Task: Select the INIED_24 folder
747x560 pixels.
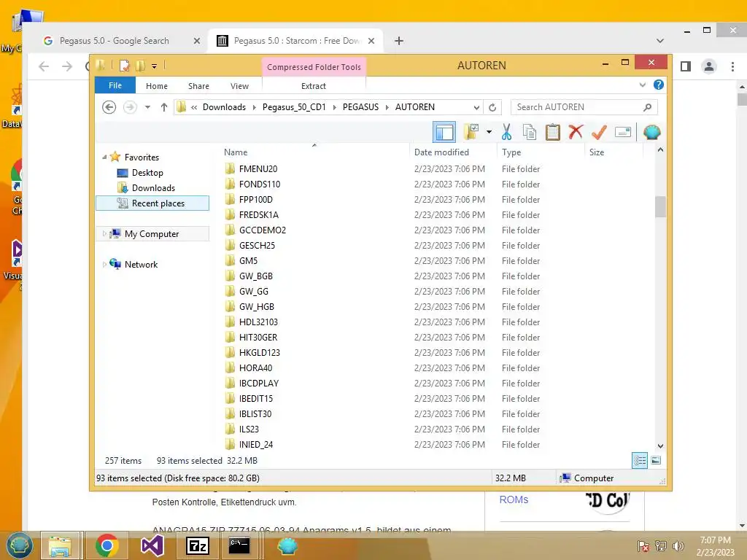Action: (256, 444)
